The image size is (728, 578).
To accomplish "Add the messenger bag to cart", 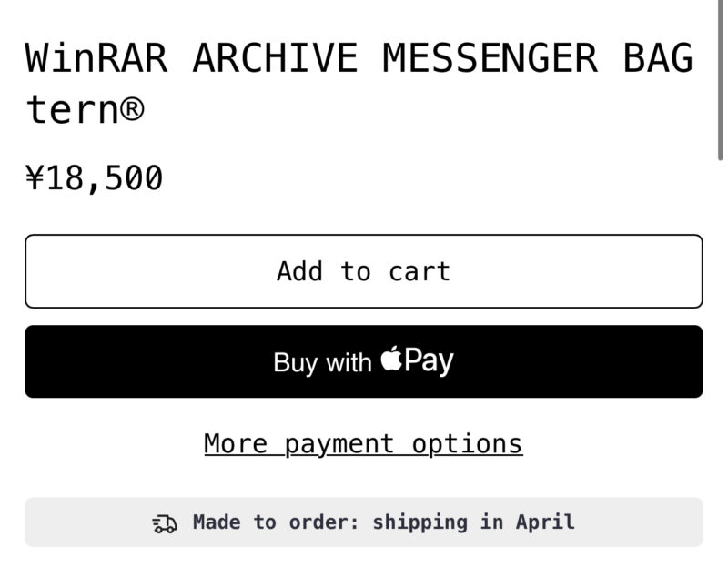I will (x=364, y=271).
